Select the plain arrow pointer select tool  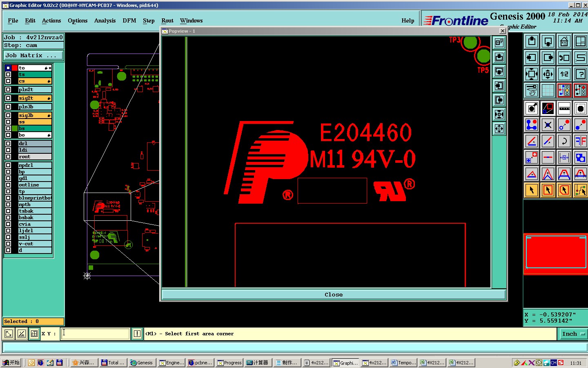(532, 190)
